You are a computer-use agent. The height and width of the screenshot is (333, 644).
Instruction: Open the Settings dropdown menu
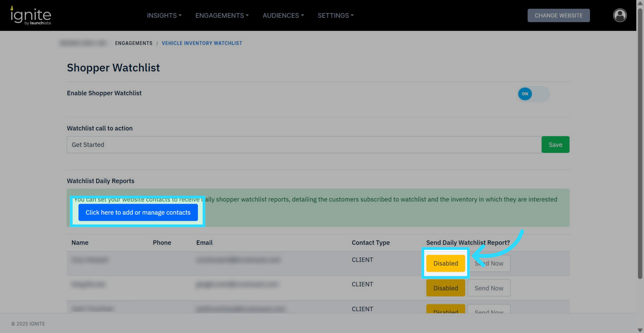coord(335,16)
